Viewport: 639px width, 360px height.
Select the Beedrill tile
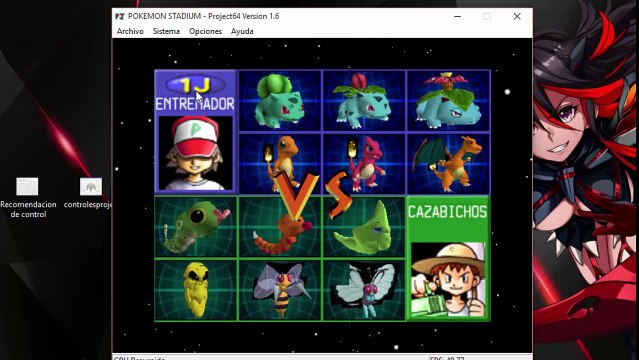pos(280,290)
